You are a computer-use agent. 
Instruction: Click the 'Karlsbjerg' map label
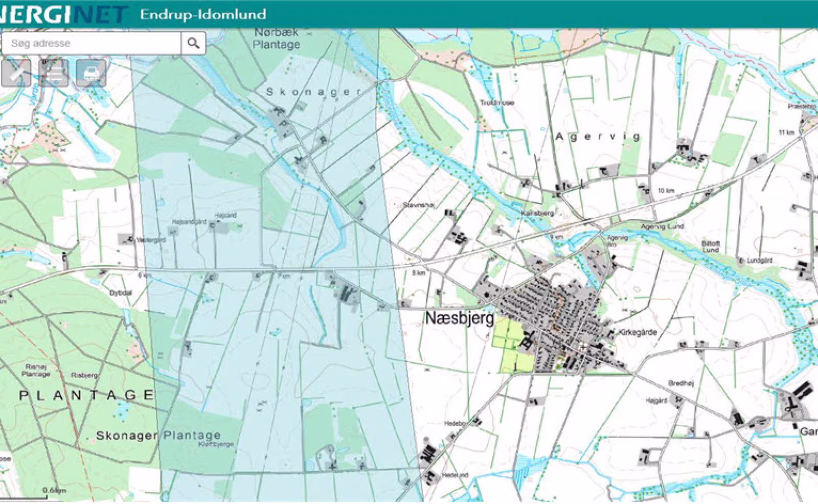537,213
